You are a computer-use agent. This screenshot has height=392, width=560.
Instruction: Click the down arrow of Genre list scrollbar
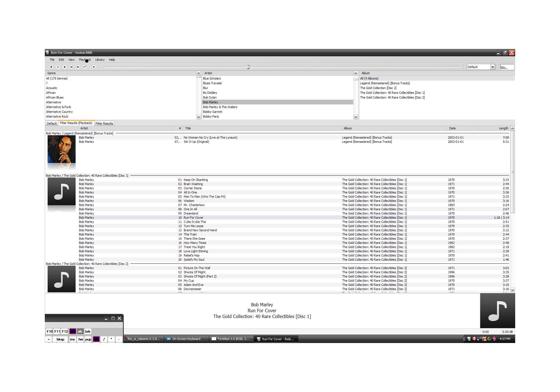(x=199, y=117)
